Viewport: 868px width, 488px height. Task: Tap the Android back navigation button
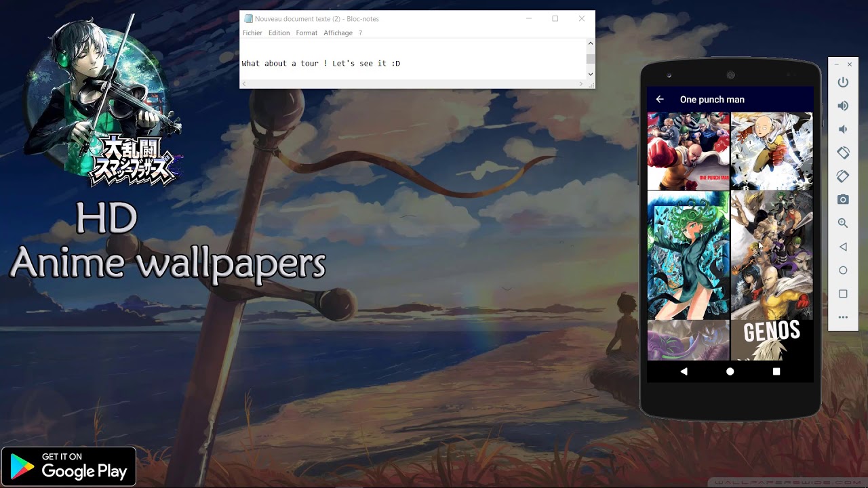[684, 371]
